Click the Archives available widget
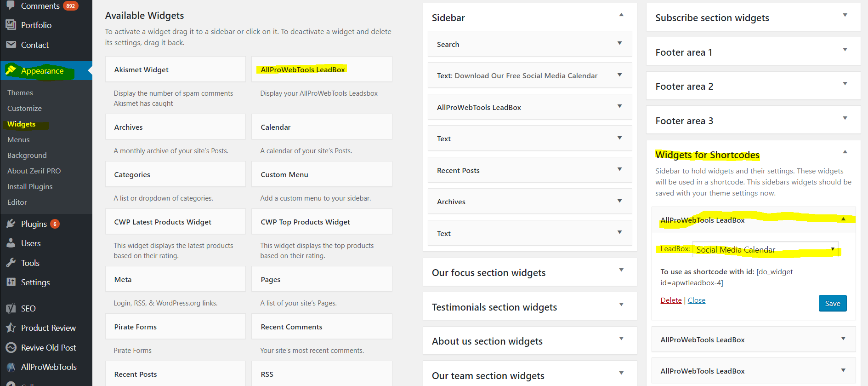The height and width of the screenshot is (386, 868). coord(176,127)
